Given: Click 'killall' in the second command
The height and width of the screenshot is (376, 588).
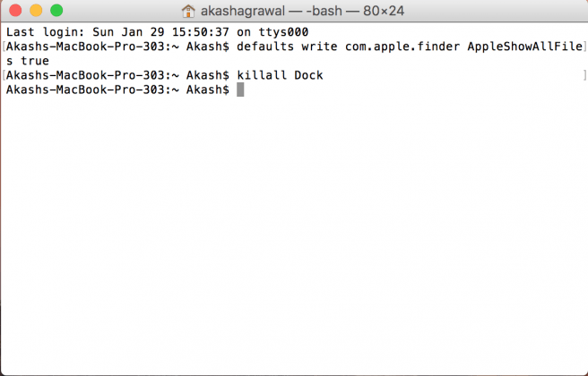Looking at the screenshot, I should pyautogui.click(x=262, y=75).
